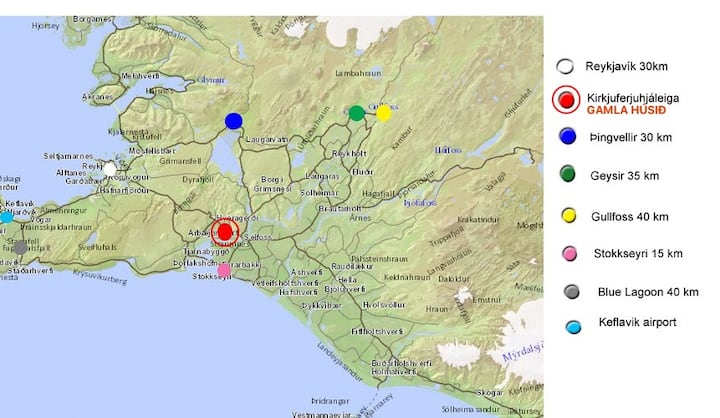
Task: Click the white Reykjavik marker on the map
Action: tap(109, 170)
